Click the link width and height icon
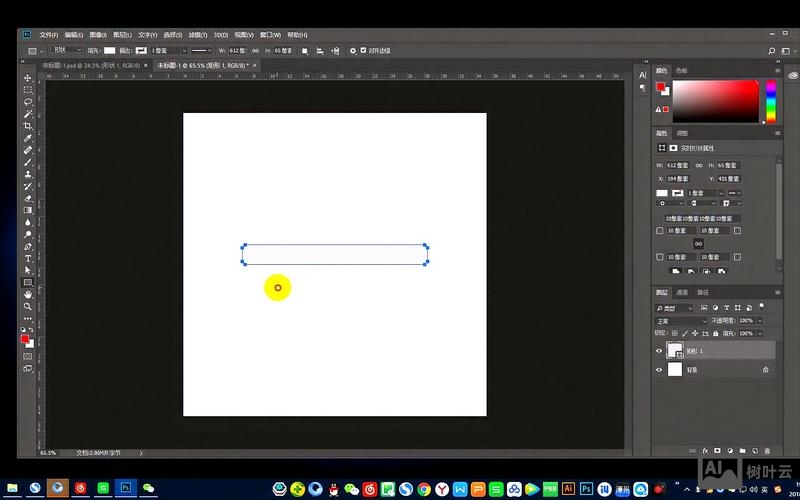Image resolution: width=800 pixels, height=500 pixels. click(x=255, y=50)
